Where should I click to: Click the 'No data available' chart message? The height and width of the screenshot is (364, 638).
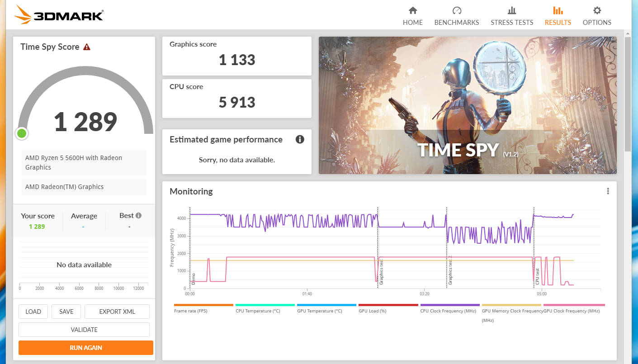(84, 265)
